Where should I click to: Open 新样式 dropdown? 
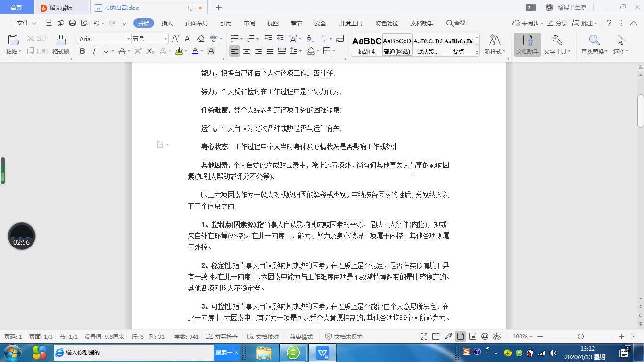495,51
